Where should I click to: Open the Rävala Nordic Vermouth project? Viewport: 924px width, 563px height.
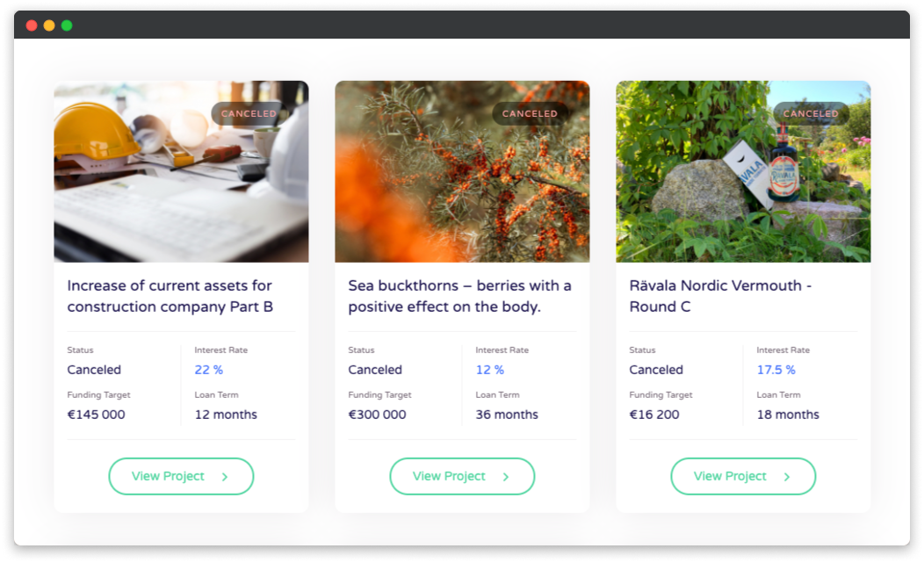click(x=743, y=476)
